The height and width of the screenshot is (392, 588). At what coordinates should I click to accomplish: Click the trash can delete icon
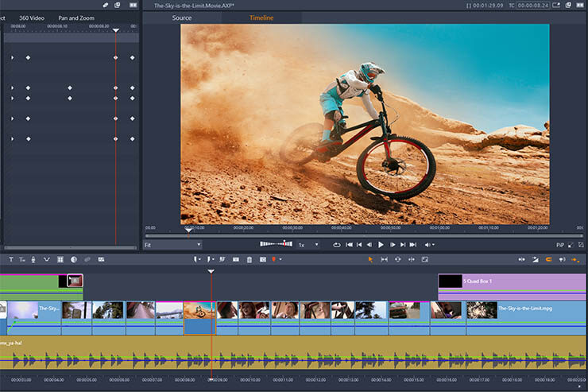click(249, 259)
